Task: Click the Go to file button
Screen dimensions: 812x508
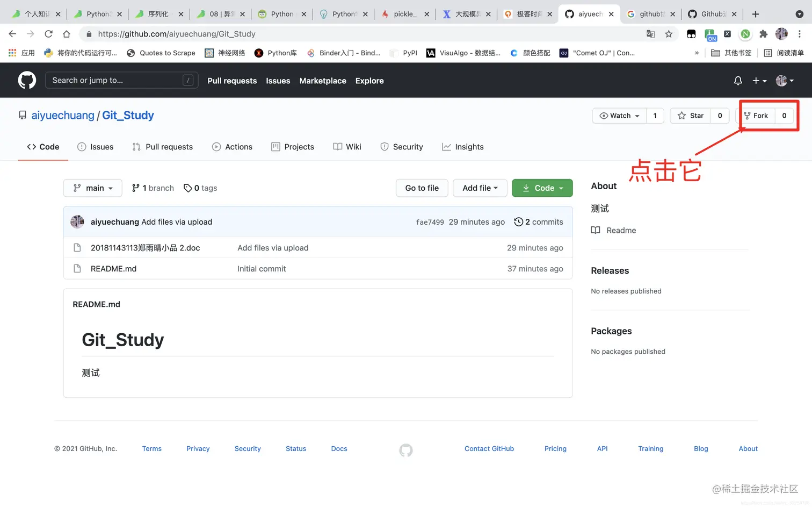Action: point(422,188)
